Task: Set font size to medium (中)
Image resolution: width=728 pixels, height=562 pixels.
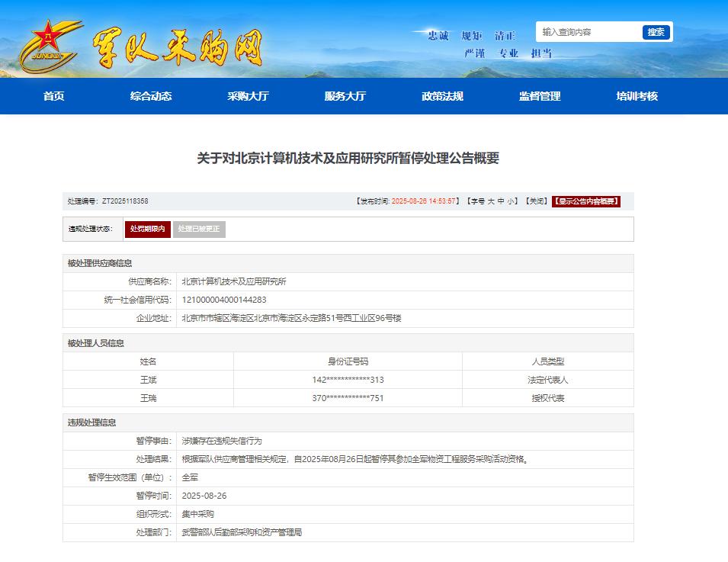Action: [x=501, y=201]
